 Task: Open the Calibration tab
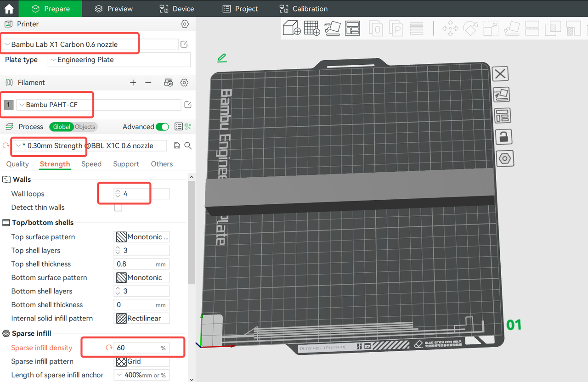[304, 9]
